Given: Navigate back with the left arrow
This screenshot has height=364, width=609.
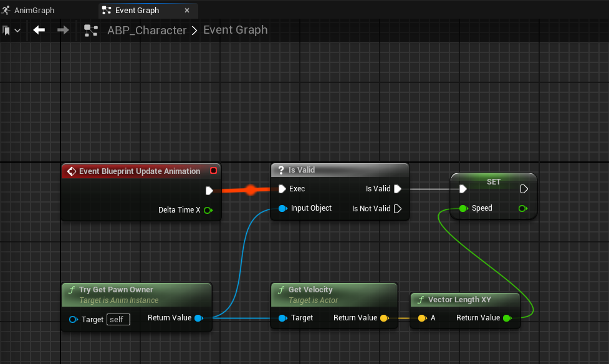Looking at the screenshot, I should (39, 30).
